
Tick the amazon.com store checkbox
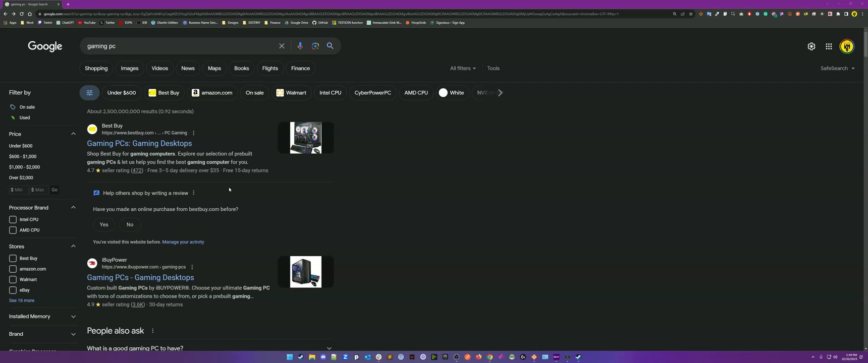coord(13,269)
